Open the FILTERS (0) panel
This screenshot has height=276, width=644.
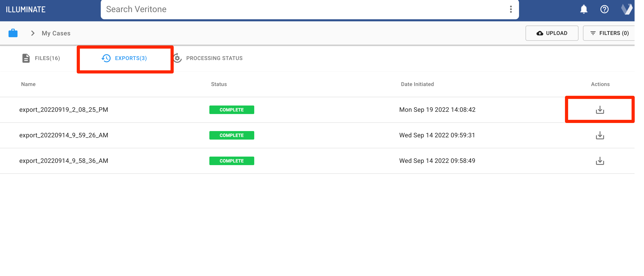pos(609,33)
